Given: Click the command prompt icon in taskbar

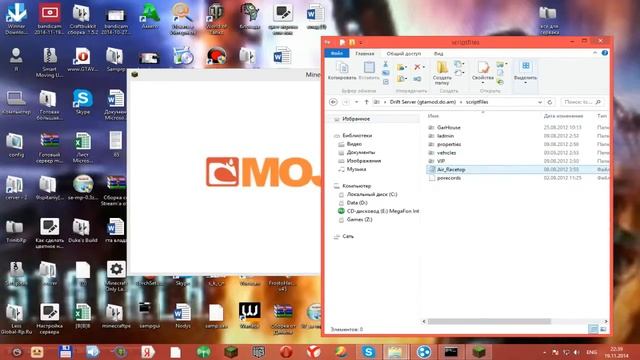Looking at the screenshot, I should point(451,351).
